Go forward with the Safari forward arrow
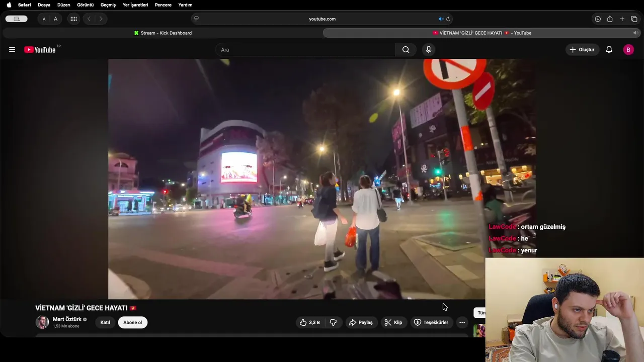The width and height of the screenshot is (644, 362). pyautogui.click(x=101, y=19)
